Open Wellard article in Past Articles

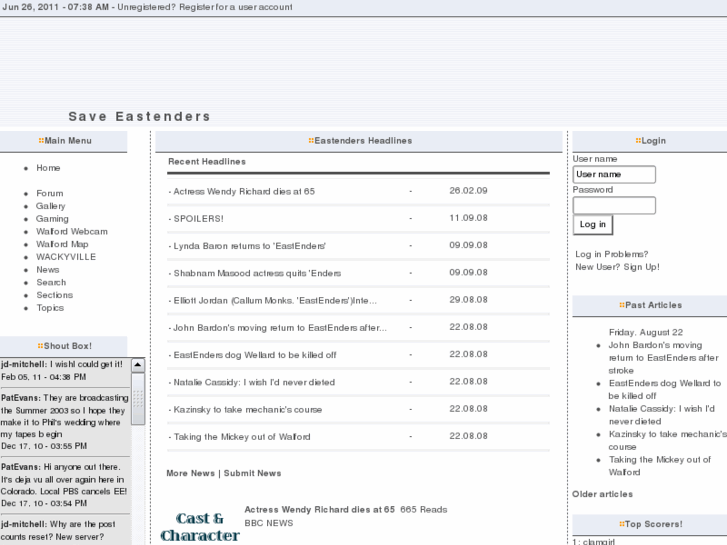point(665,390)
